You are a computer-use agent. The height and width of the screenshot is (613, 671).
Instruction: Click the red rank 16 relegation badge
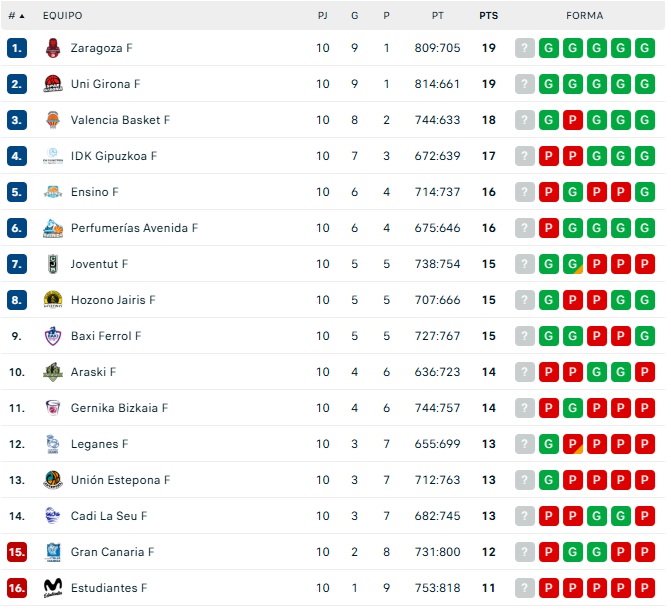pyautogui.click(x=17, y=588)
